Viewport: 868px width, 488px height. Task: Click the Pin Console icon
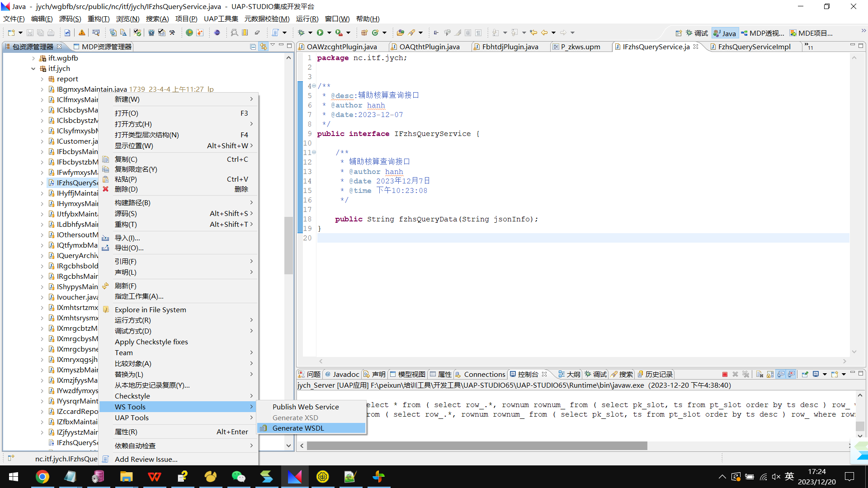(805, 374)
